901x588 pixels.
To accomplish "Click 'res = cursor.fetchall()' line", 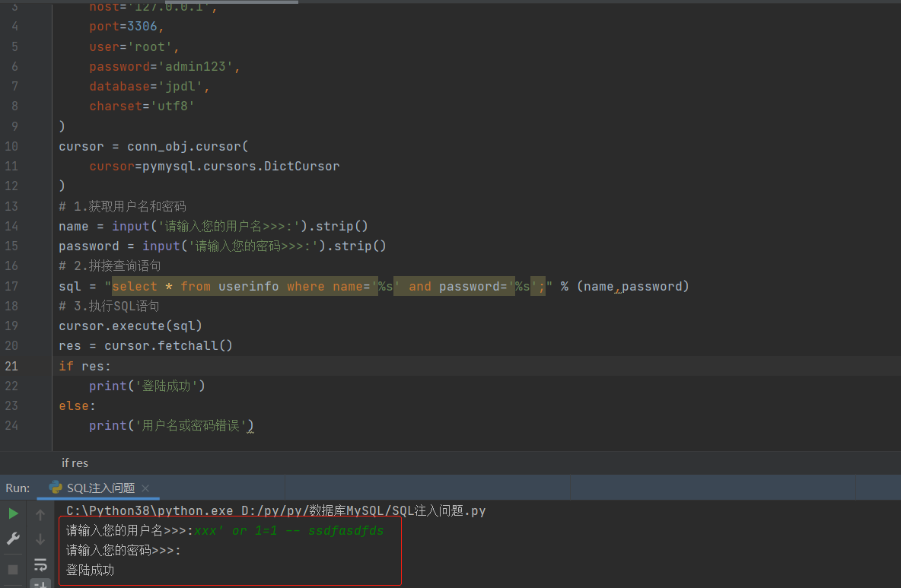I will [145, 345].
